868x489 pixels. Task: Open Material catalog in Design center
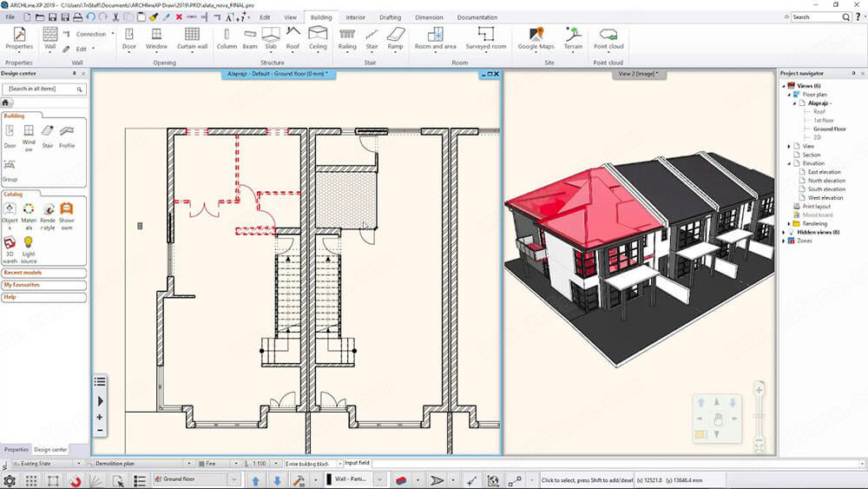29,215
